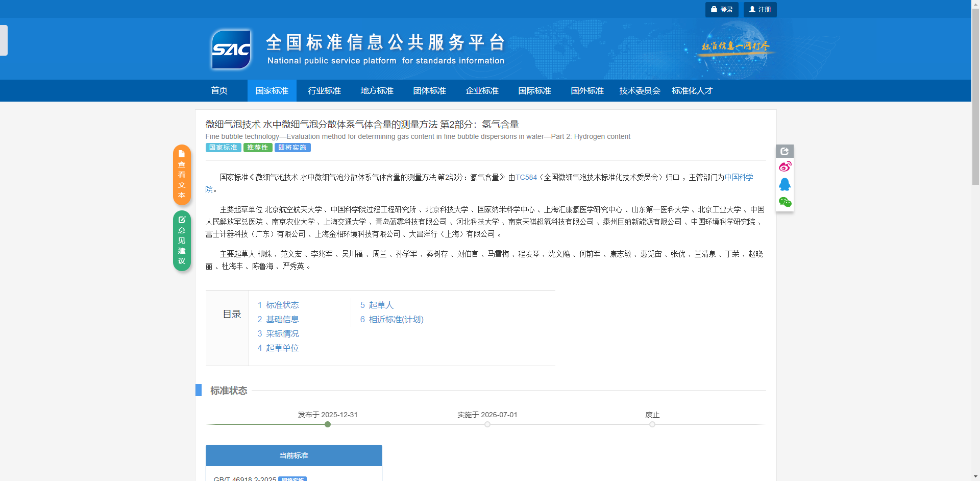Click the 国家标准 tag label
Viewport: 980px width, 481px height.
click(224, 148)
